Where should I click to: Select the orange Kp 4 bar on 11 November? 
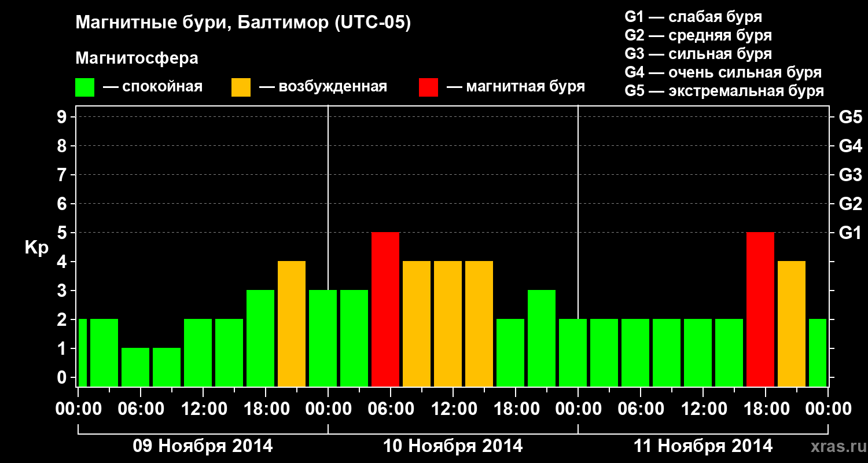(x=792, y=324)
